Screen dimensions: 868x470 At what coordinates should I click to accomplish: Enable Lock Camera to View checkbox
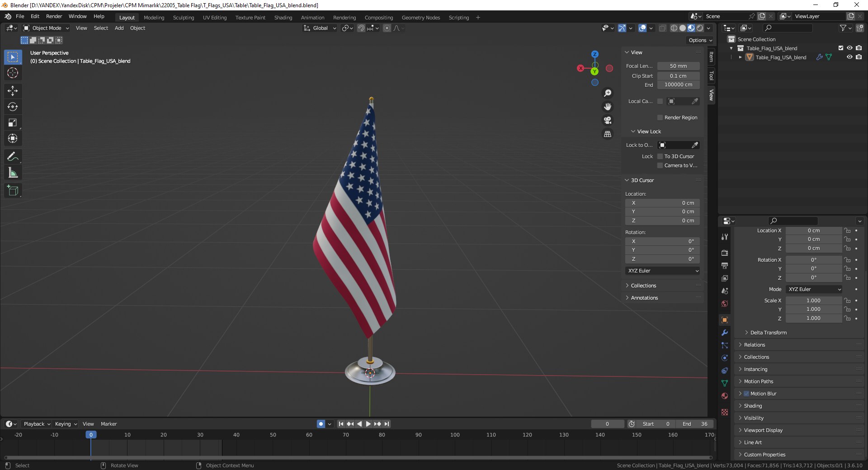tap(660, 165)
